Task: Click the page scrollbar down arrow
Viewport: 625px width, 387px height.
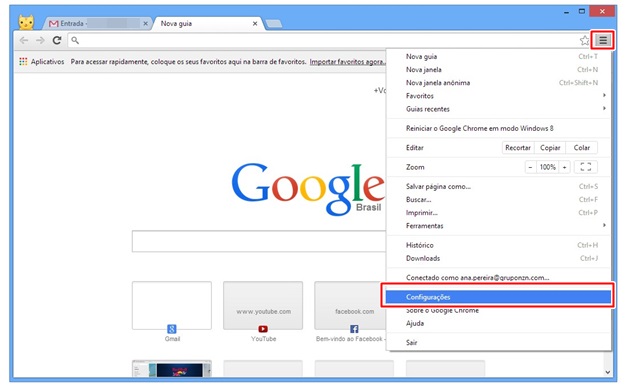Action: pos(607,372)
